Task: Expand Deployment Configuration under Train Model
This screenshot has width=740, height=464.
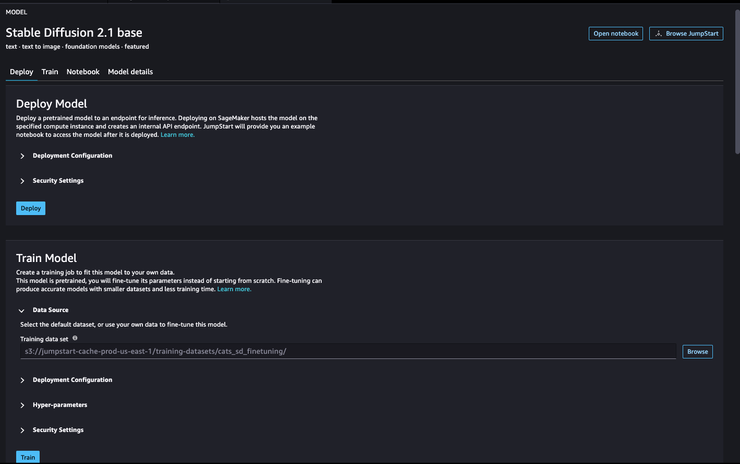Action: point(67,380)
